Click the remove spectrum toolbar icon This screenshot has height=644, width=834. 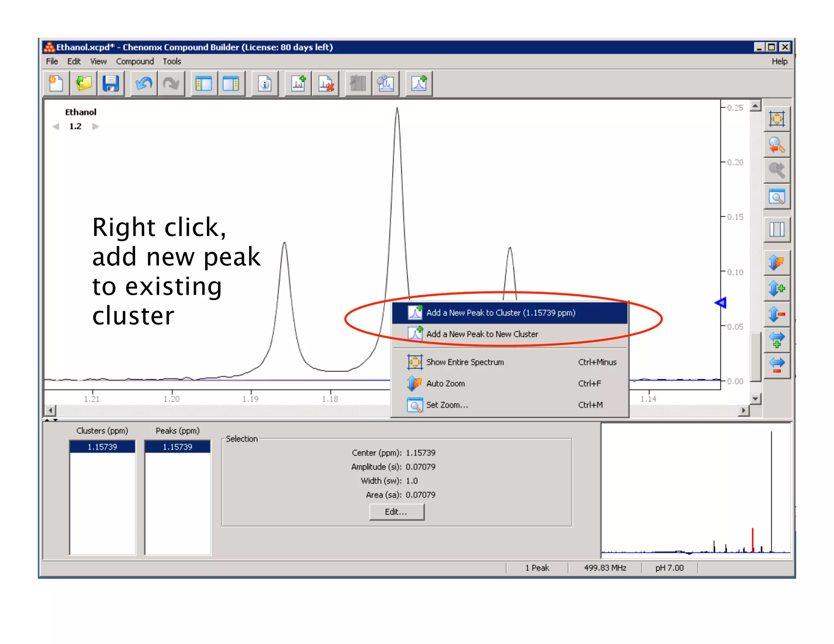(325, 84)
